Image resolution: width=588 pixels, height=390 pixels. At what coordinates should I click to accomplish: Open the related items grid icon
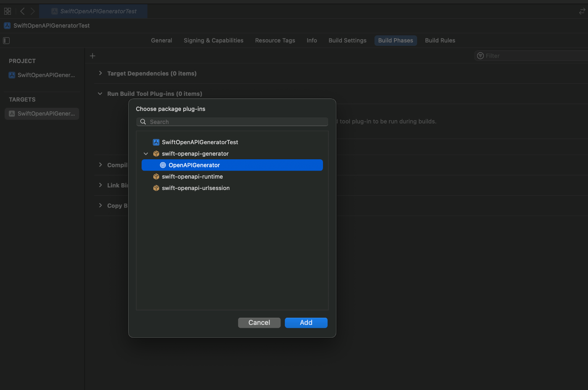[x=8, y=11]
